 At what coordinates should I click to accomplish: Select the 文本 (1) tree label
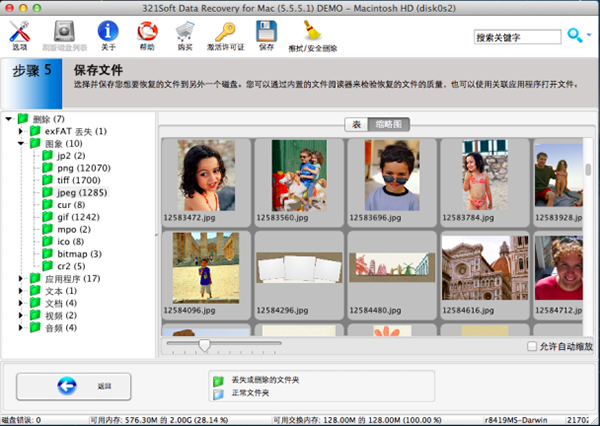coord(61,291)
